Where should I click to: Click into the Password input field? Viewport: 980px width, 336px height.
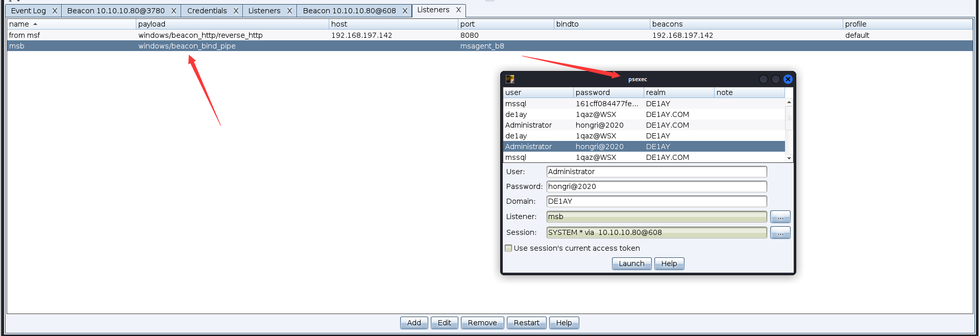click(x=656, y=187)
